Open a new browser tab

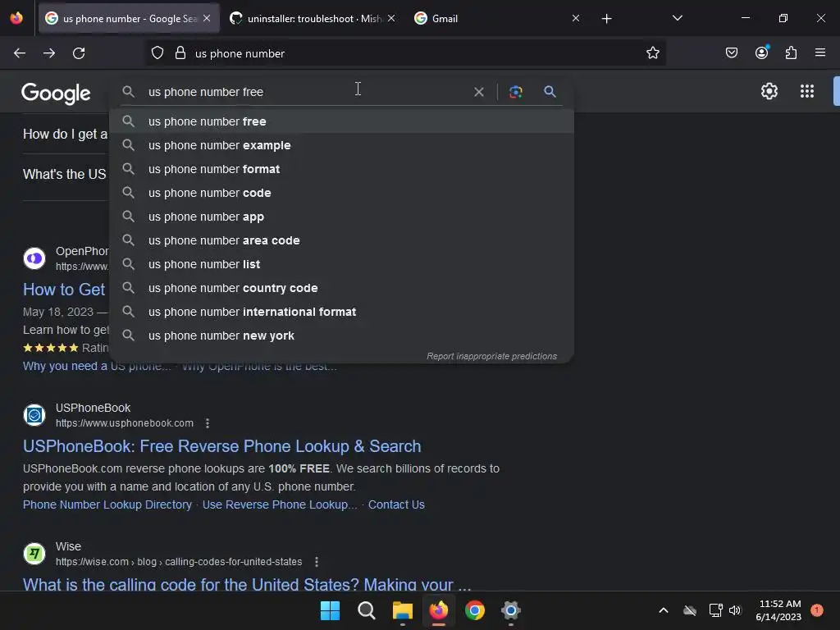click(x=606, y=19)
